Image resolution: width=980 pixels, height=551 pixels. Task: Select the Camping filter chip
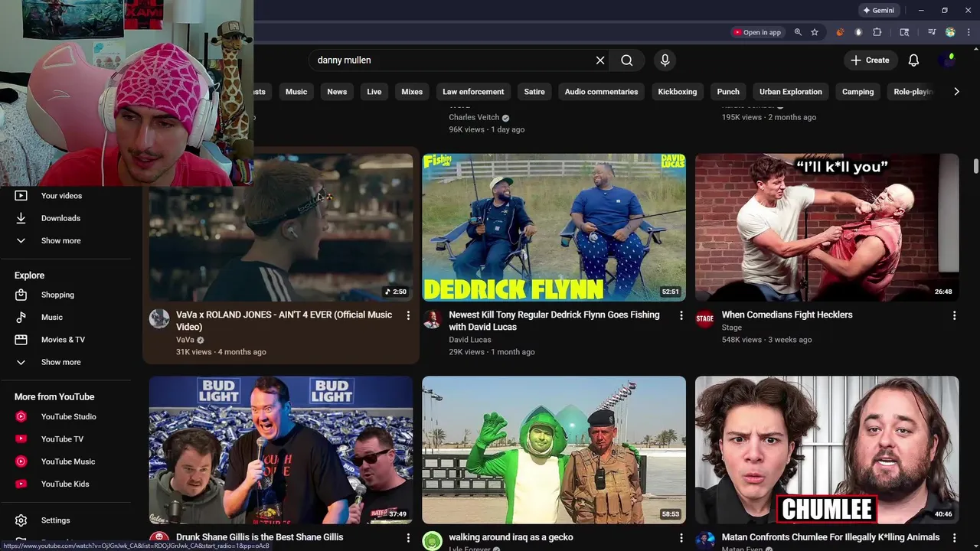857,92
